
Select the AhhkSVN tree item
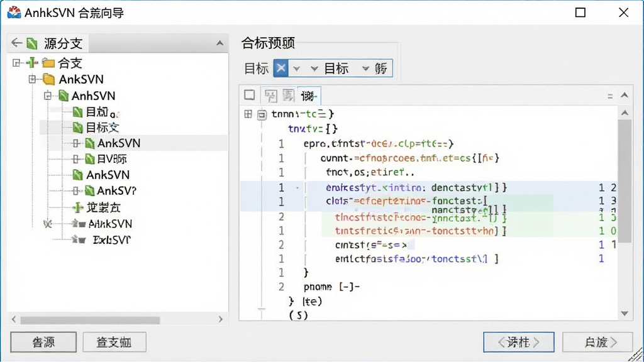pos(110,224)
